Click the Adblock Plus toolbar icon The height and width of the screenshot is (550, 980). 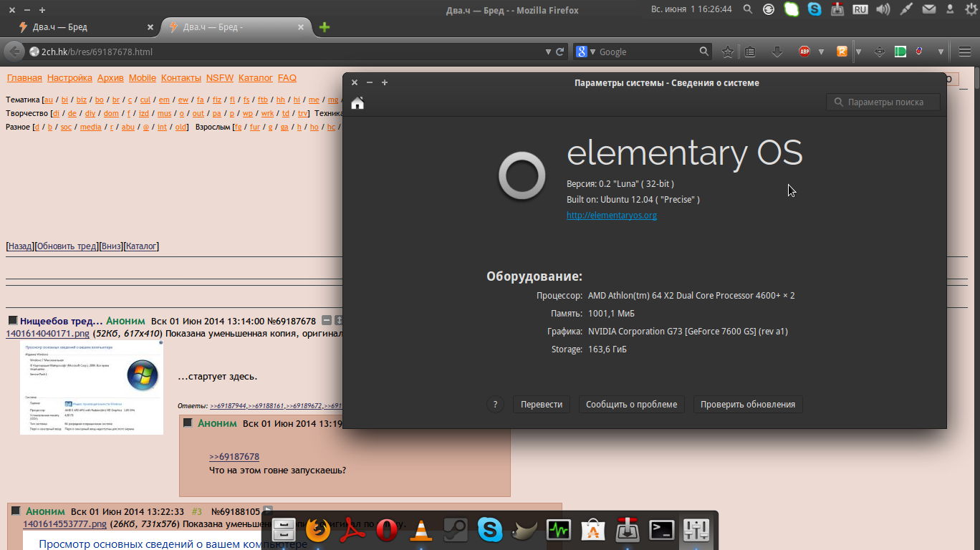pyautogui.click(x=804, y=52)
